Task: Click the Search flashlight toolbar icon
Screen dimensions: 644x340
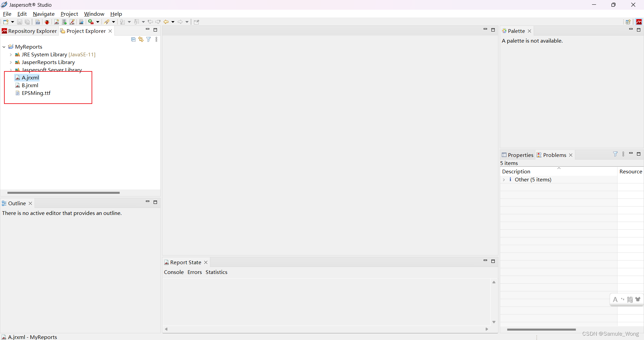Action: tap(107, 22)
